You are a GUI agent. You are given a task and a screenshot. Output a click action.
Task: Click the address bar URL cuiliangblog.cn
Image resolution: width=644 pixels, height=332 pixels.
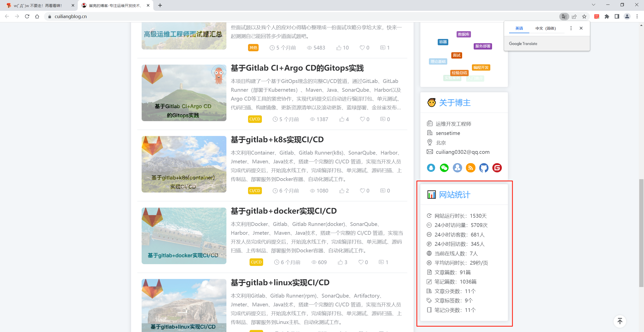click(71, 17)
